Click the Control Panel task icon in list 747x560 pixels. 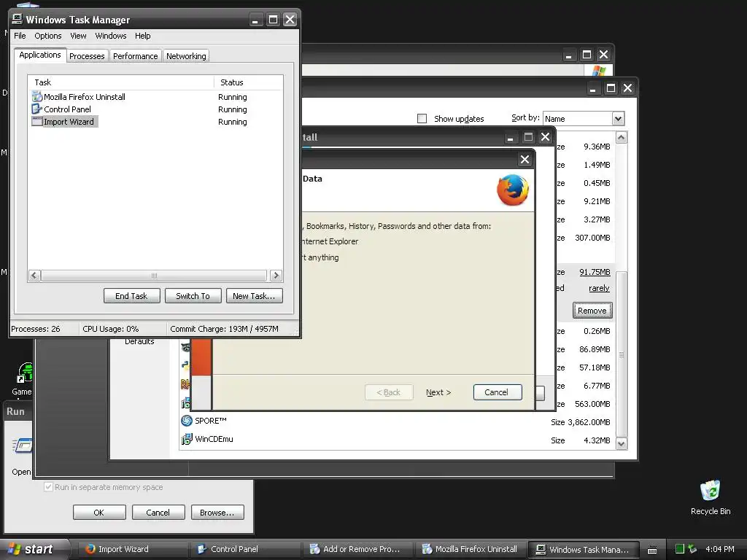[x=36, y=109]
